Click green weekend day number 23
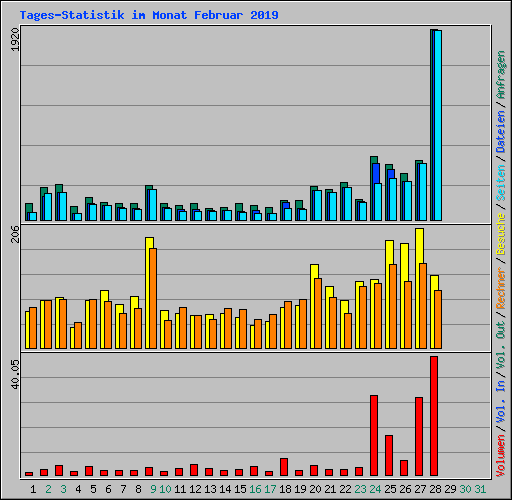The width and height of the screenshot is (512, 500). (360, 489)
